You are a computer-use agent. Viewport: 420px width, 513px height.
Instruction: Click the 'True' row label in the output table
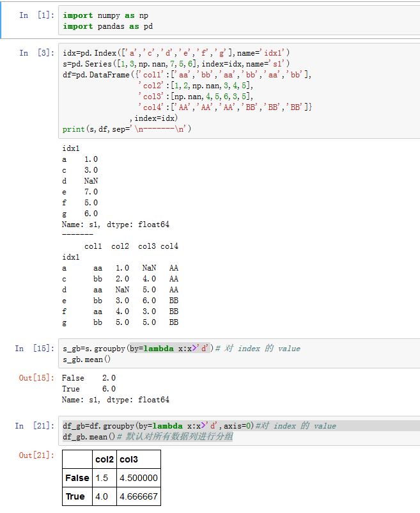[x=75, y=496]
